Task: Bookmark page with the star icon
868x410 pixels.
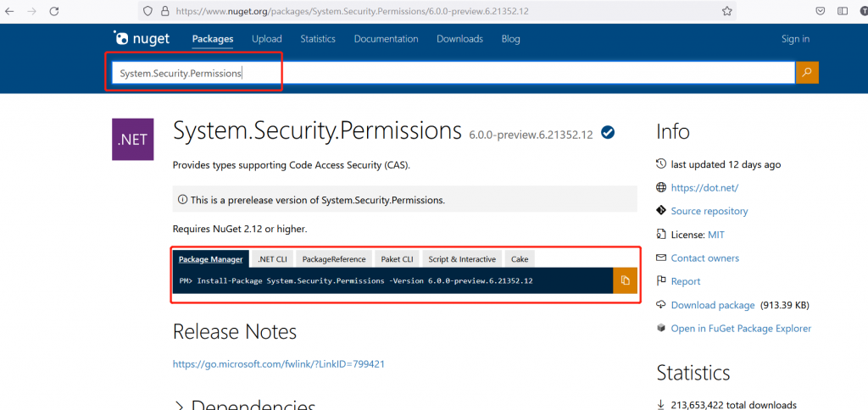Action: tap(726, 11)
